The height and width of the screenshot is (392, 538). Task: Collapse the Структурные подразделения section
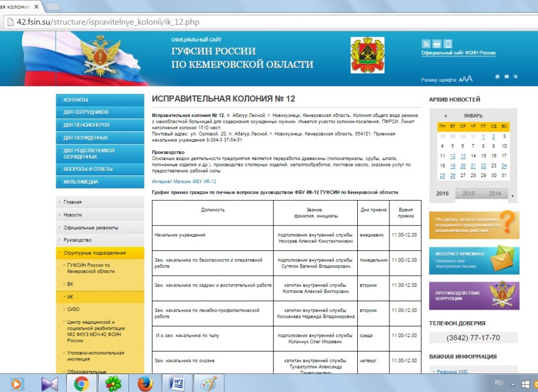(x=100, y=253)
